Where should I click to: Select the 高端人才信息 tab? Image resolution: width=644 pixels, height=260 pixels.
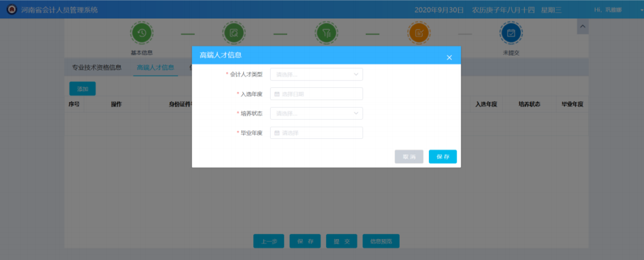pyautogui.click(x=155, y=67)
